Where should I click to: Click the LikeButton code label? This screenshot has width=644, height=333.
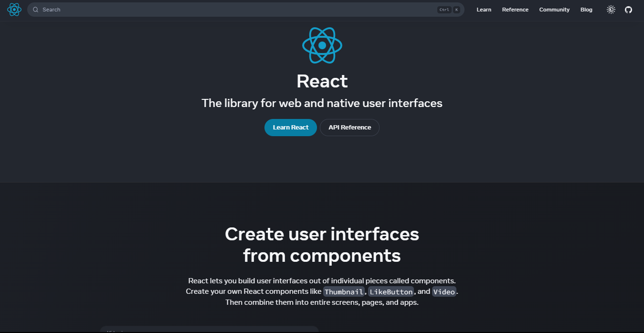[391, 291]
